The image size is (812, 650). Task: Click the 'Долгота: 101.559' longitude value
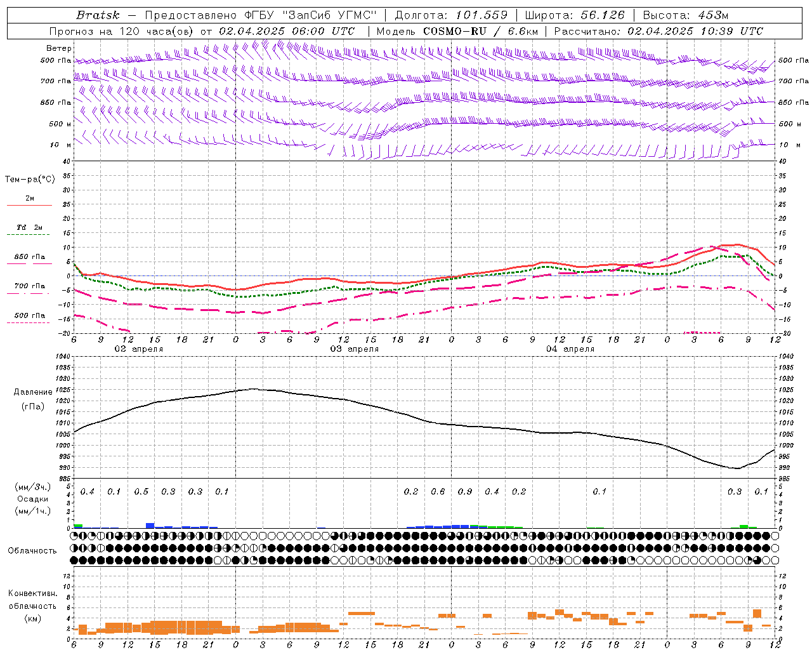coord(451,15)
